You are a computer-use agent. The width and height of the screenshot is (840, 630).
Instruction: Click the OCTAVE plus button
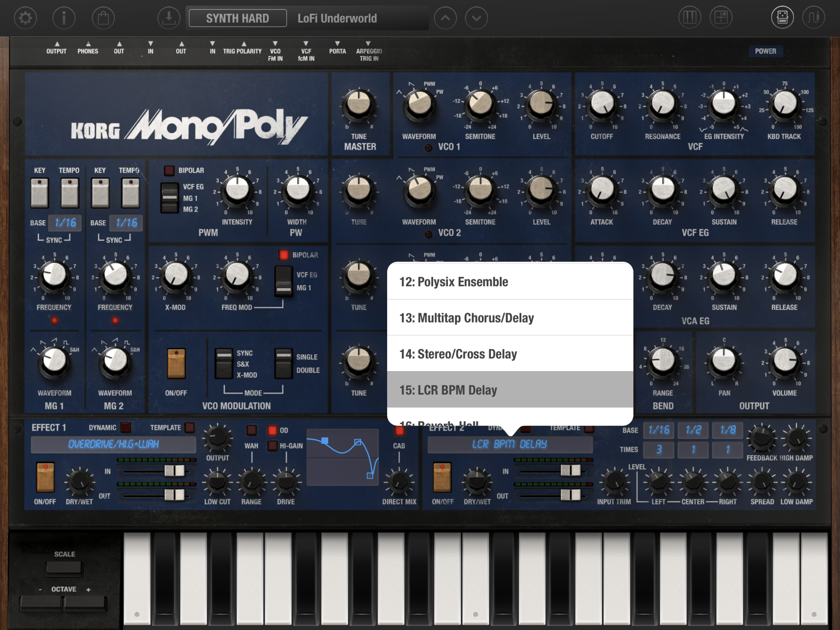click(85, 604)
